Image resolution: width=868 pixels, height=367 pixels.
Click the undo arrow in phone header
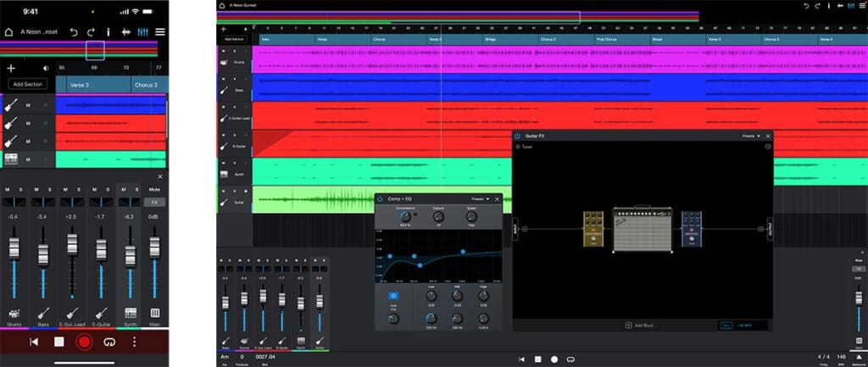tap(74, 32)
